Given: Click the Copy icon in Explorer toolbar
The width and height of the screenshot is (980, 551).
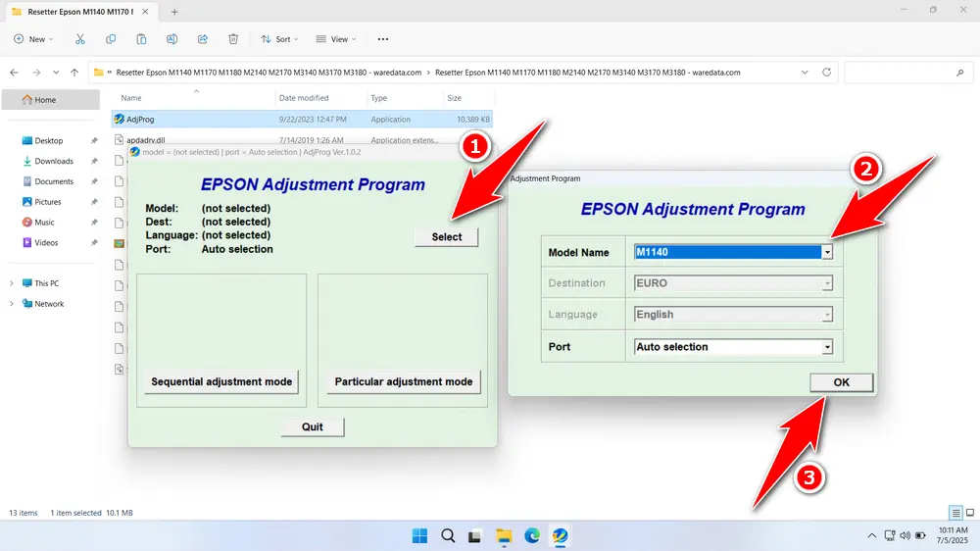Looking at the screenshot, I should tap(111, 39).
